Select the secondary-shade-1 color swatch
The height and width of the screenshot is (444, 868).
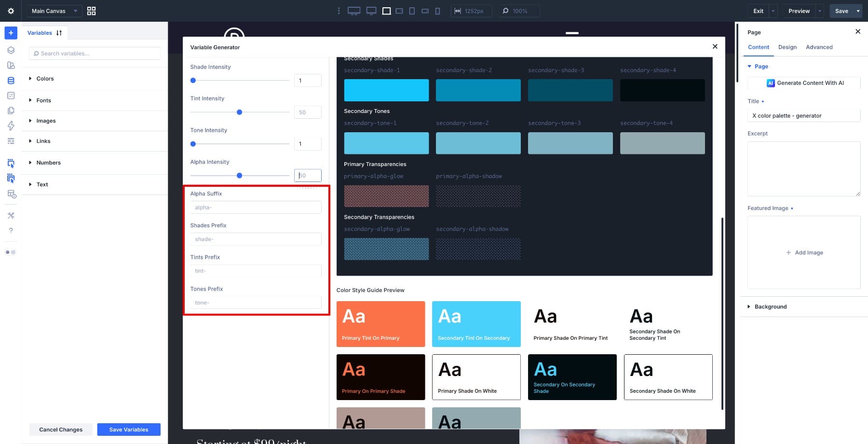pyautogui.click(x=386, y=90)
